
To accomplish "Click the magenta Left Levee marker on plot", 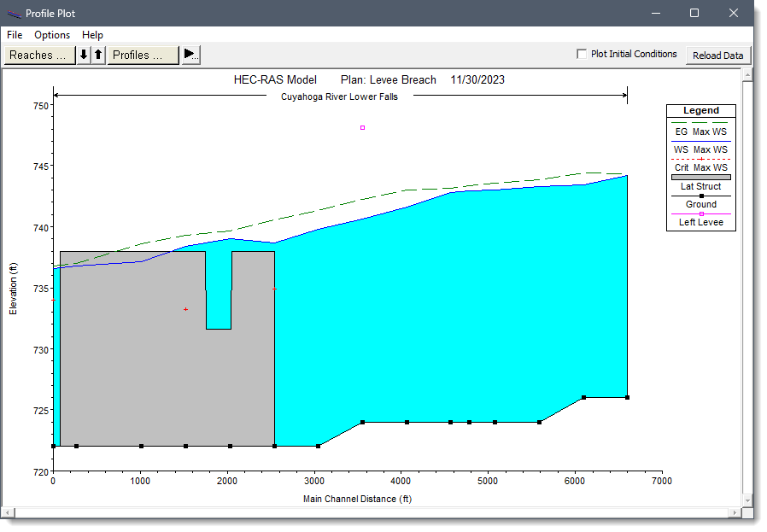I will [362, 126].
